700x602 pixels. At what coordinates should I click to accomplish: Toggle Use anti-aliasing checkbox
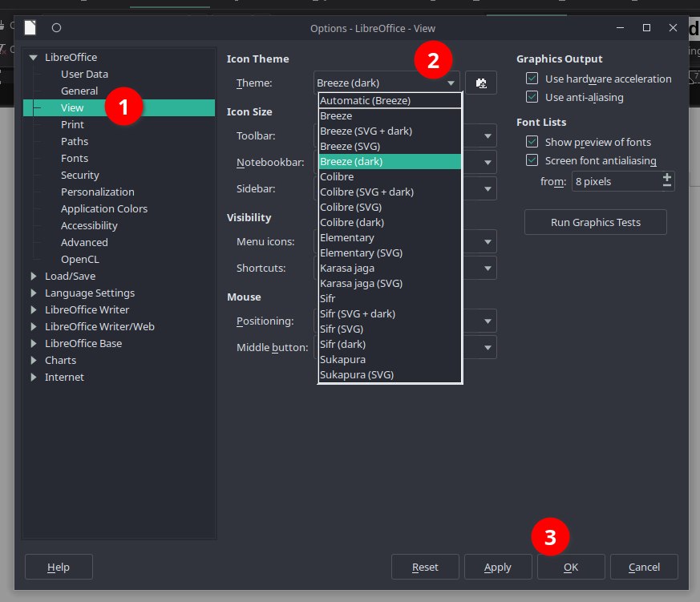tap(532, 97)
